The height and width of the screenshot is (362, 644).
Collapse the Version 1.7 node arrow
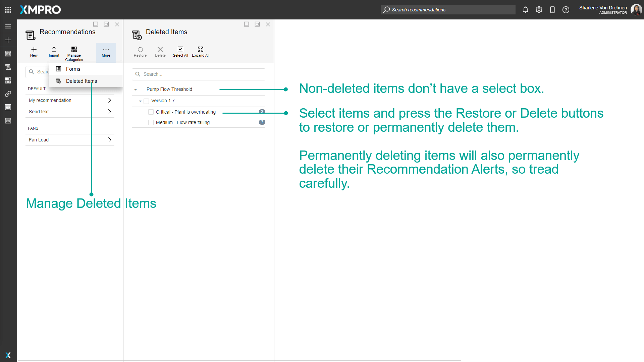point(140,101)
